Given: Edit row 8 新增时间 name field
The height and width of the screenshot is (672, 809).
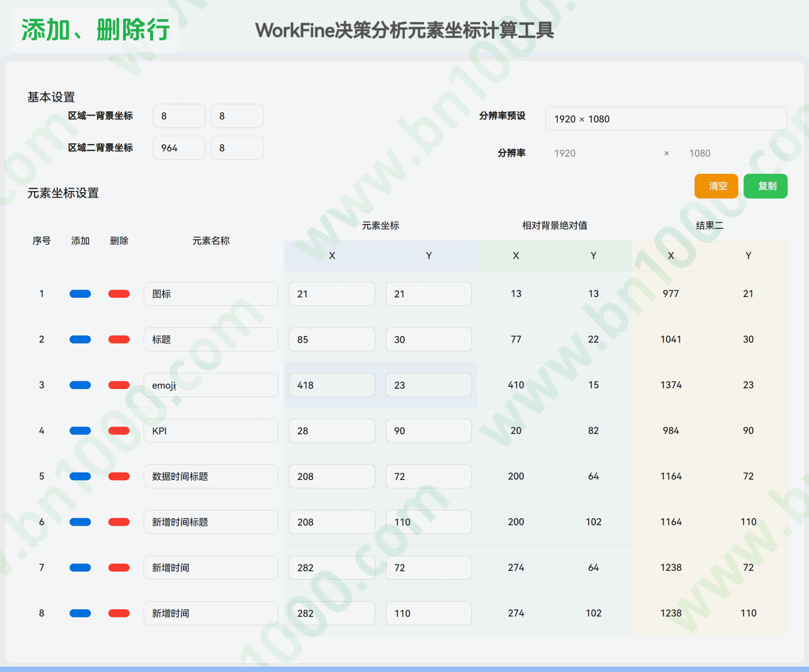Looking at the screenshot, I should 211,613.
